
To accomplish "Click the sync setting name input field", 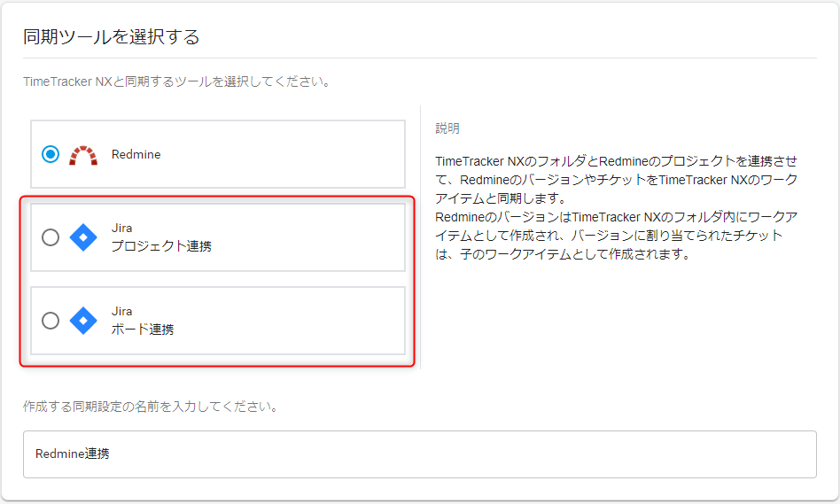I will pos(419,454).
